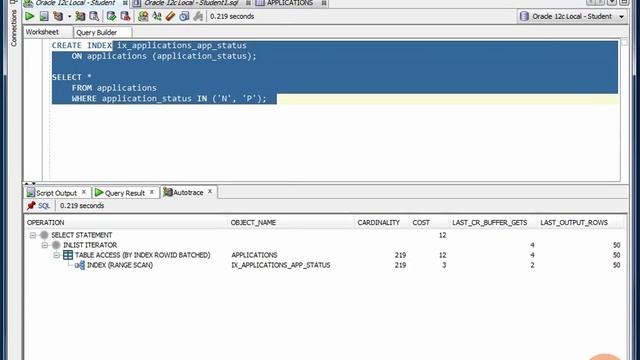
Task: Switch to the Worksheet tab
Action: pos(42,32)
